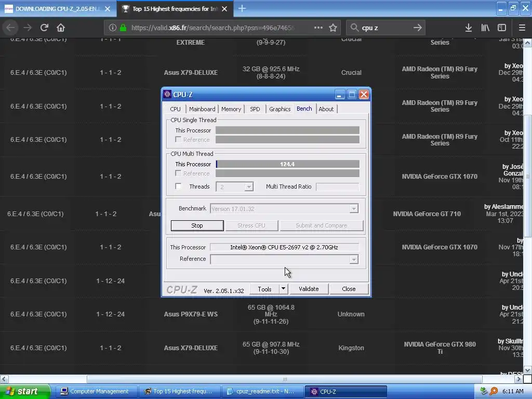Click the Kingston memory vendor cell
Screen dimensions: 532x399
[x=351, y=348]
